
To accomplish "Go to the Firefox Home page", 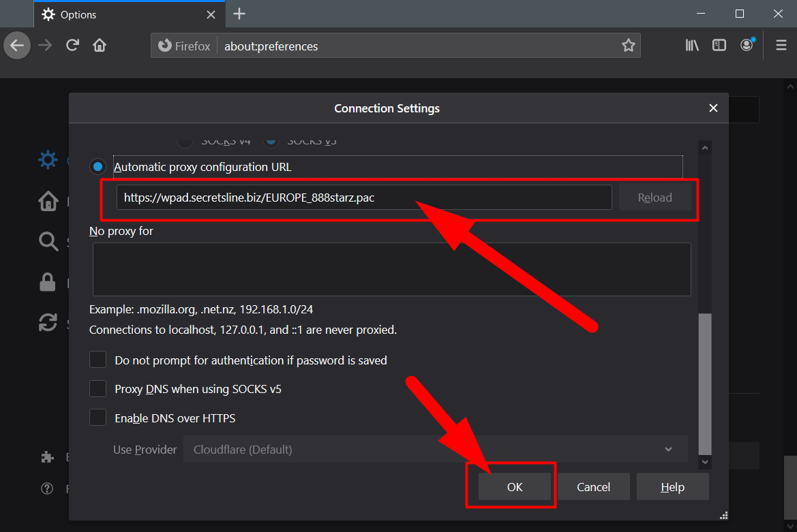I will click(x=100, y=46).
